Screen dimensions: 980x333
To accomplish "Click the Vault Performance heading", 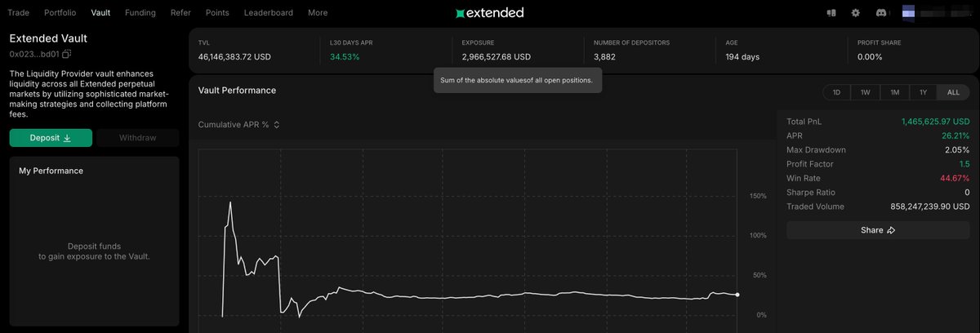I will (x=237, y=91).
